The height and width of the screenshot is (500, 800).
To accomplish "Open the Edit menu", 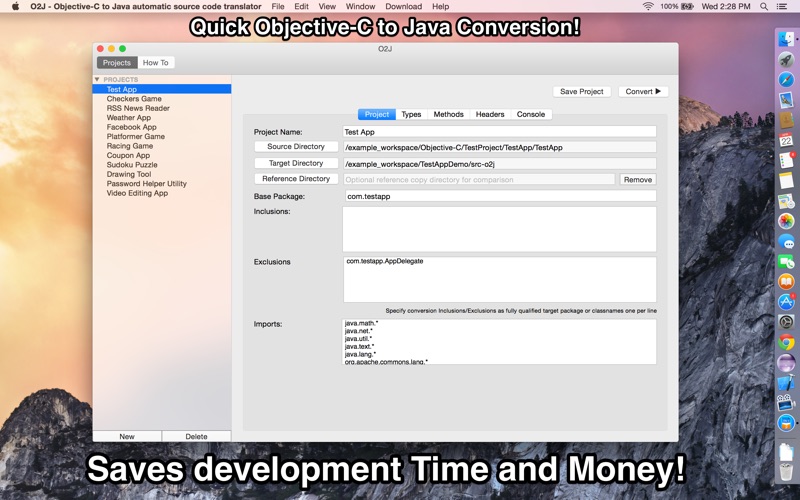I will [302, 6].
